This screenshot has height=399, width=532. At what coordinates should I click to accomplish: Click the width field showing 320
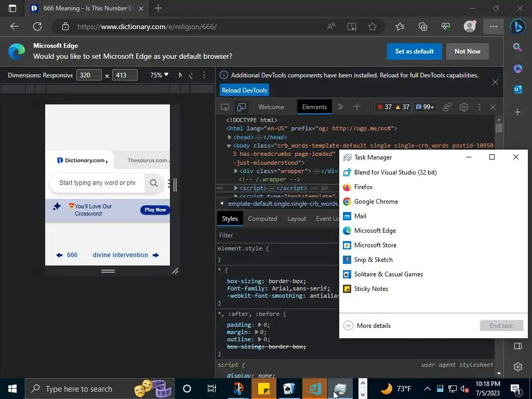coord(89,75)
